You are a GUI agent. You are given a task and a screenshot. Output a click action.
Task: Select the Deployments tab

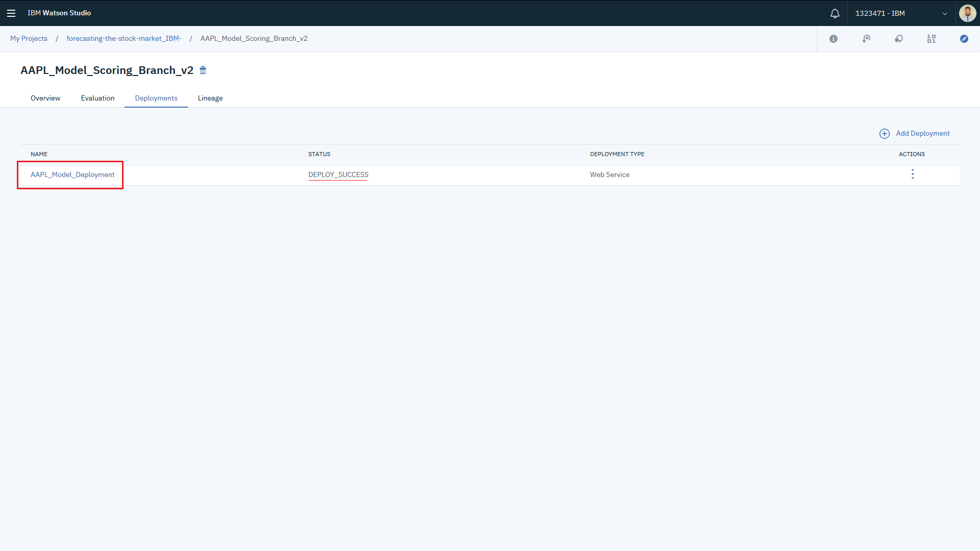pos(156,98)
